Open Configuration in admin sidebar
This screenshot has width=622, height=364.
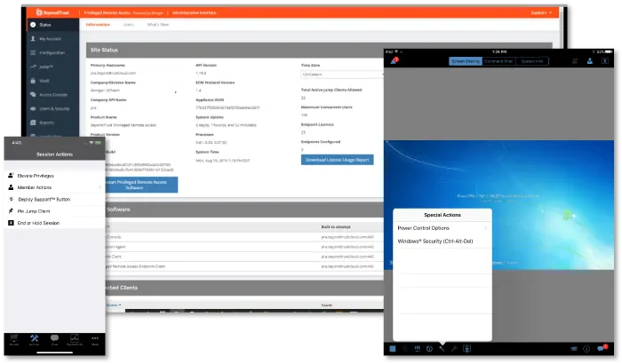[x=52, y=52]
